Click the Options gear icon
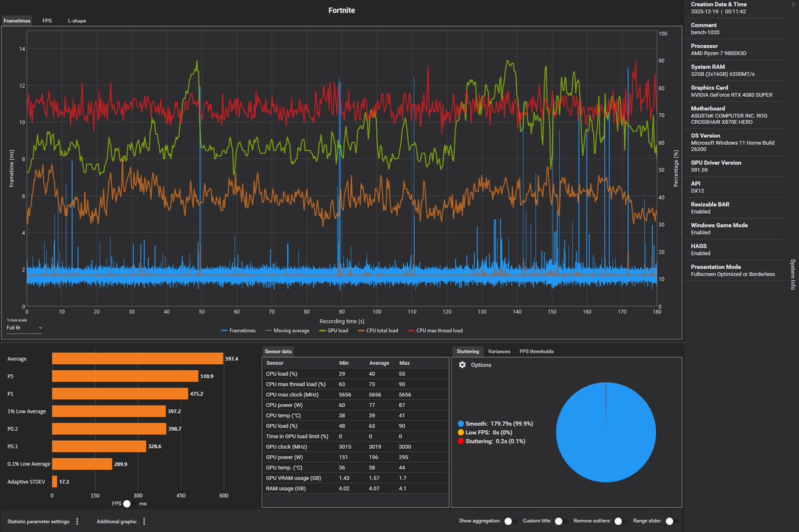 (462, 365)
